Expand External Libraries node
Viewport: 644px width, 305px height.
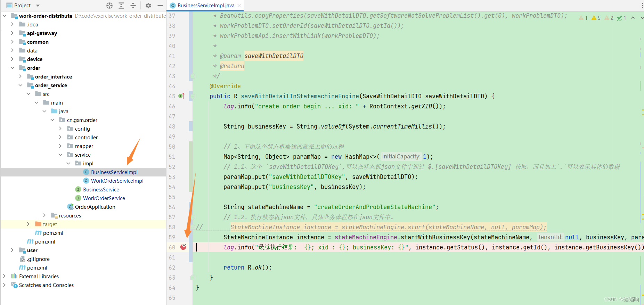pos(5,276)
